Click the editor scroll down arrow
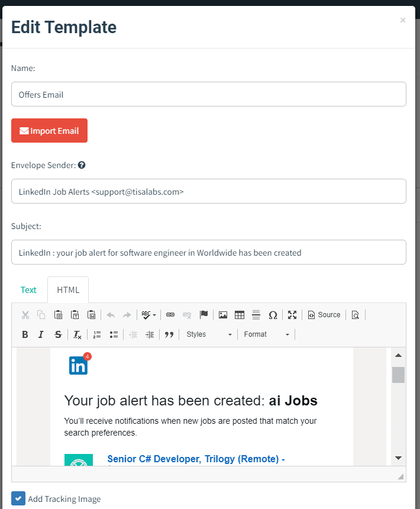Screen dimensions: 420x509 click(398, 458)
